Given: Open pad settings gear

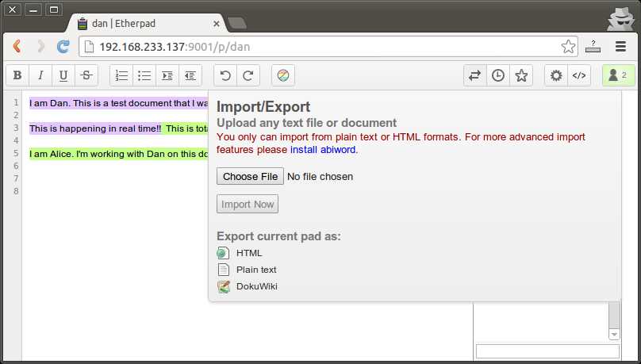Looking at the screenshot, I should 556,75.
